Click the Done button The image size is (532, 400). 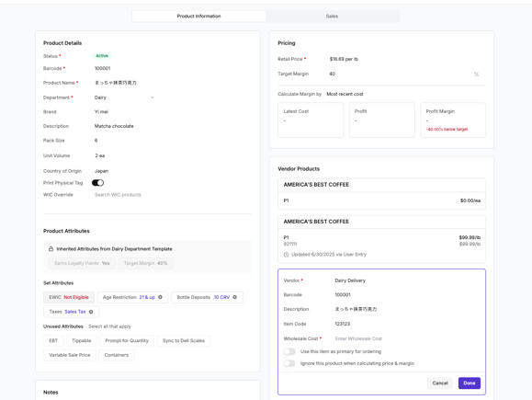[470, 383]
